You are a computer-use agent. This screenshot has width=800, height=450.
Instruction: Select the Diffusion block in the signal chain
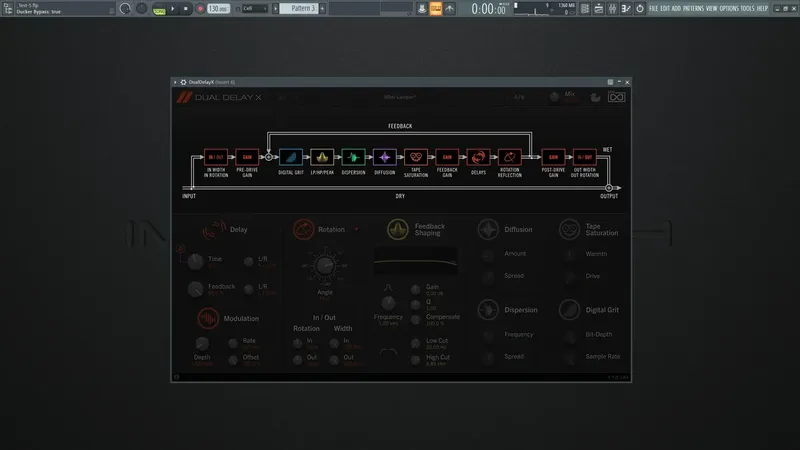coord(385,157)
